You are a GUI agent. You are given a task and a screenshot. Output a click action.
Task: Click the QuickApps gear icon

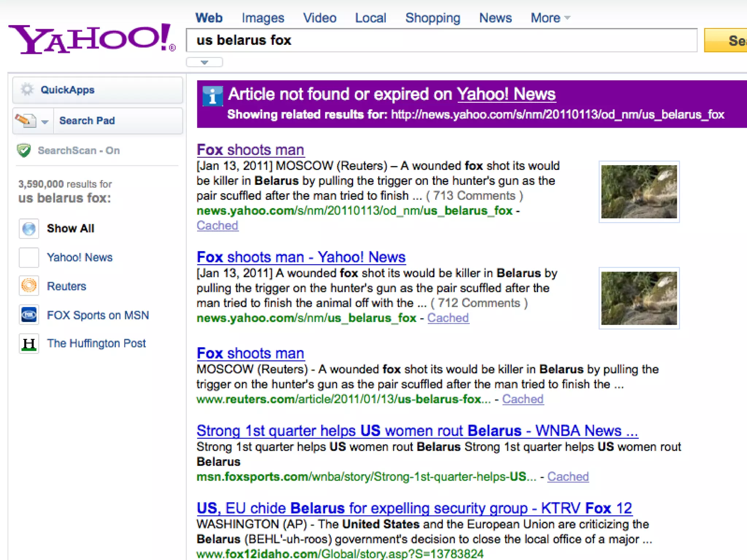pyautogui.click(x=27, y=89)
